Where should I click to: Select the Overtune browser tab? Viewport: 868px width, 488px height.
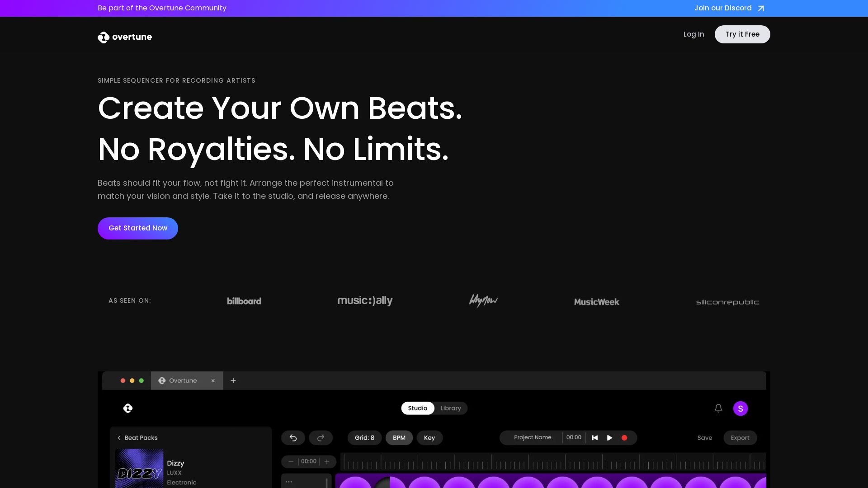coord(183,381)
